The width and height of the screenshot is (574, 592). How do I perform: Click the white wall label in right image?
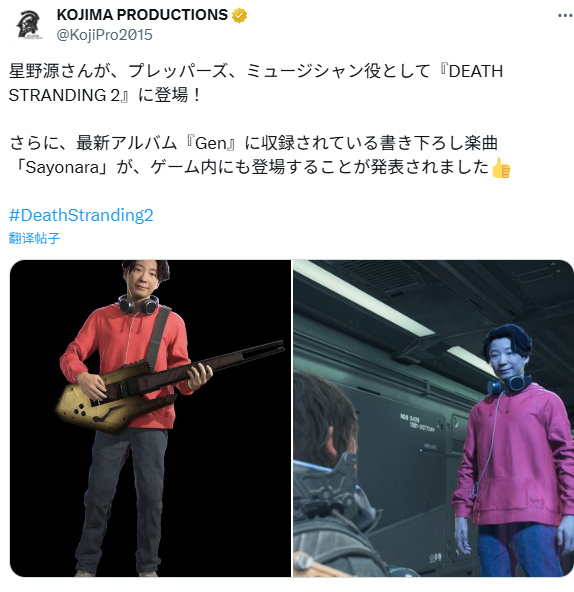click(x=419, y=421)
